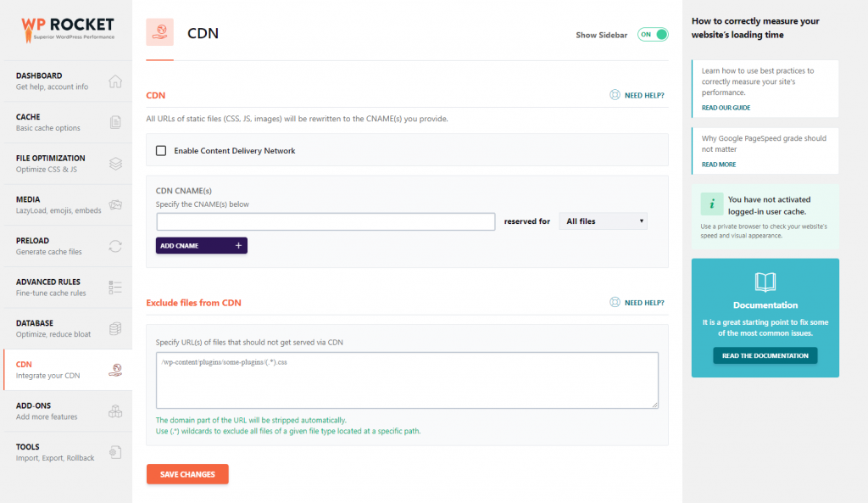Click the Cache document icon
868x503 pixels.
click(x=115, y=122)
